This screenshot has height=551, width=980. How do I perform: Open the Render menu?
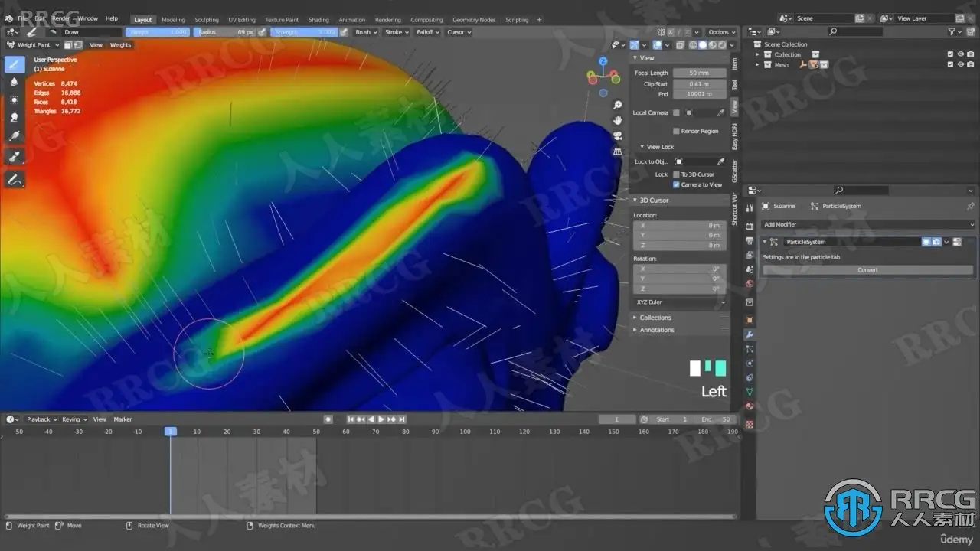pos(60,18)
